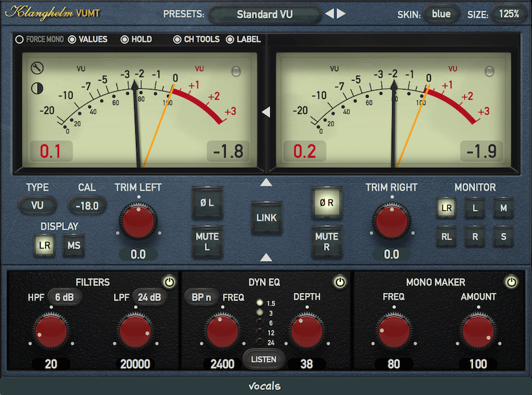Click the up triangle above the LINK button
Viewport: 532px width, 395px height.
pyautogui.click(x=266, y=182)
